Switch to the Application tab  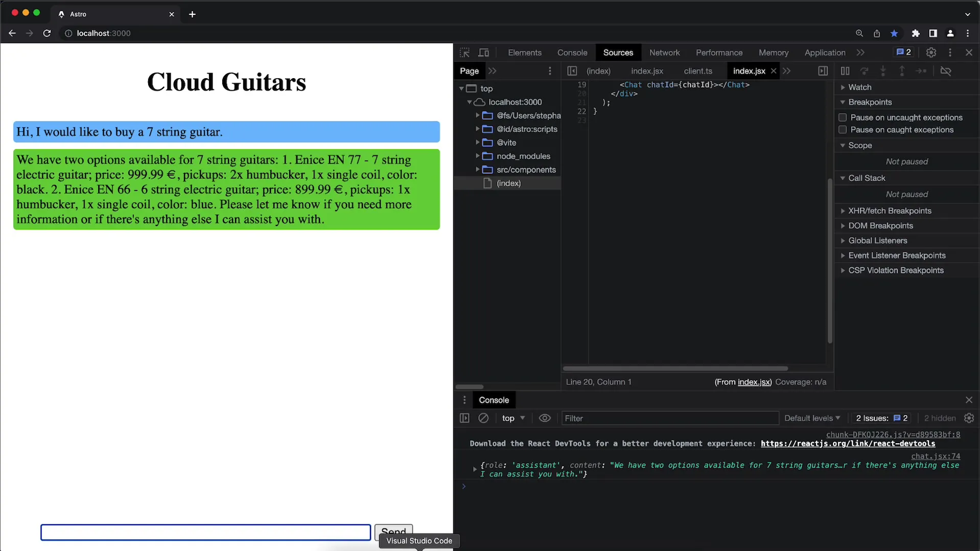click(x=825, y=53)
